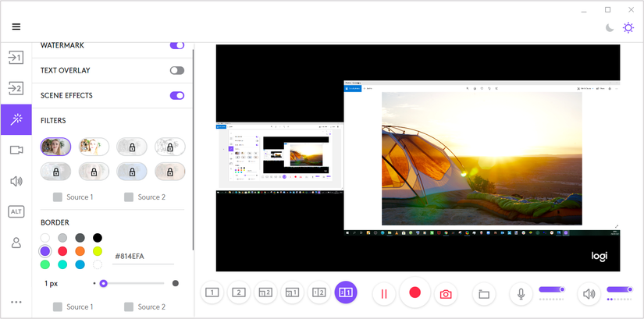
Task: Take a snapshot with camera button
Action: 446,294
